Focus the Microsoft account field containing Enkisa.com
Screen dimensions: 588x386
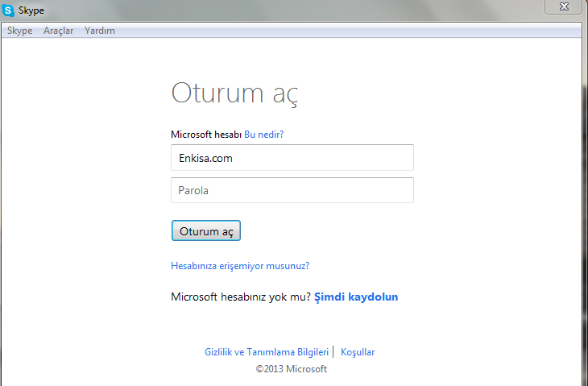click(x=292, y=158)
